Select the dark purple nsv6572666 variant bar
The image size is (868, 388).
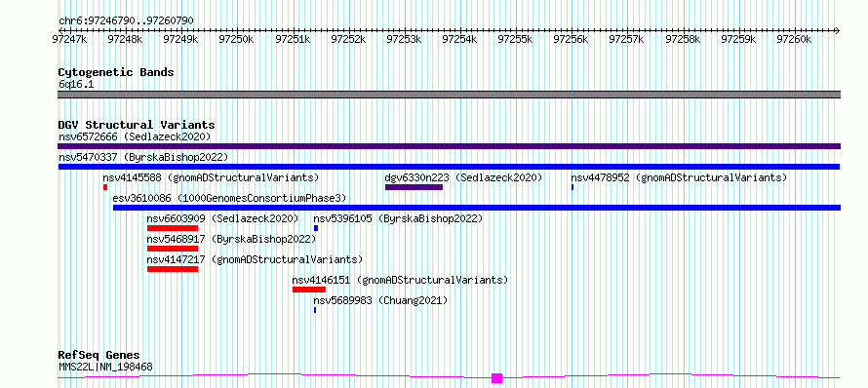(449, 146)
